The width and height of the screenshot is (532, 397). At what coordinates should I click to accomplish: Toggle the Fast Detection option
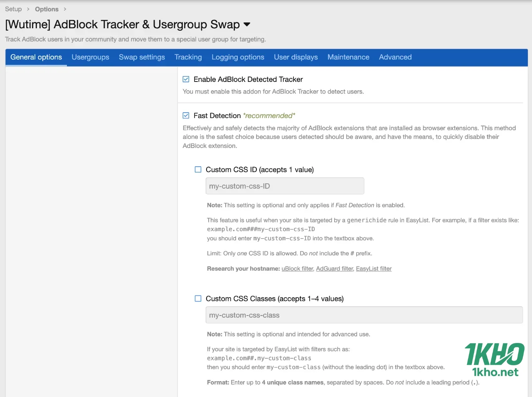coord(185,115)
